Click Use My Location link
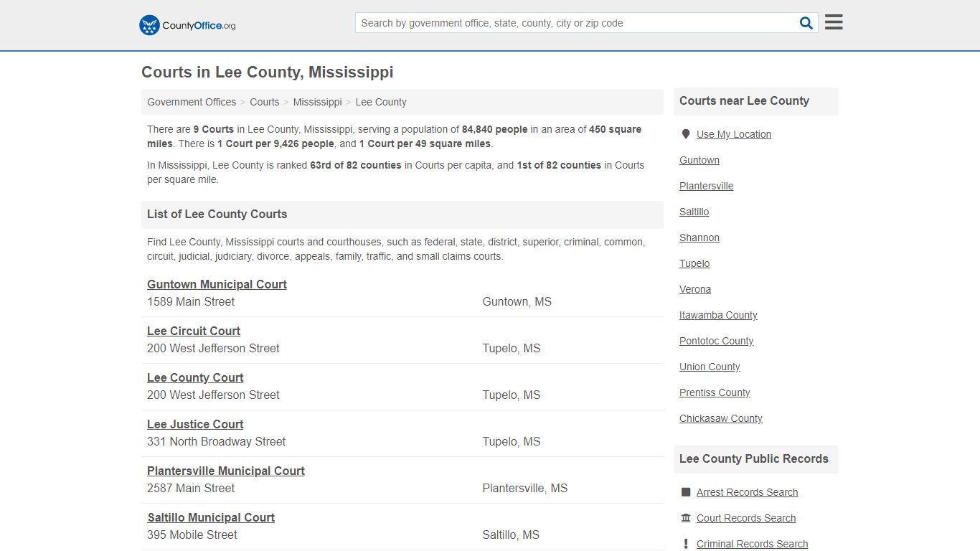Screen dimensions: 980x551 pos(734,134)
